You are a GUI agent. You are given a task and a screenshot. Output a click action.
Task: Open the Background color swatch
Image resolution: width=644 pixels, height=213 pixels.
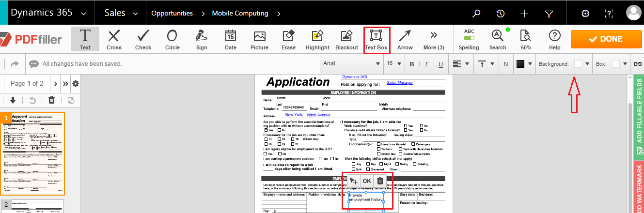pos(578,64)
